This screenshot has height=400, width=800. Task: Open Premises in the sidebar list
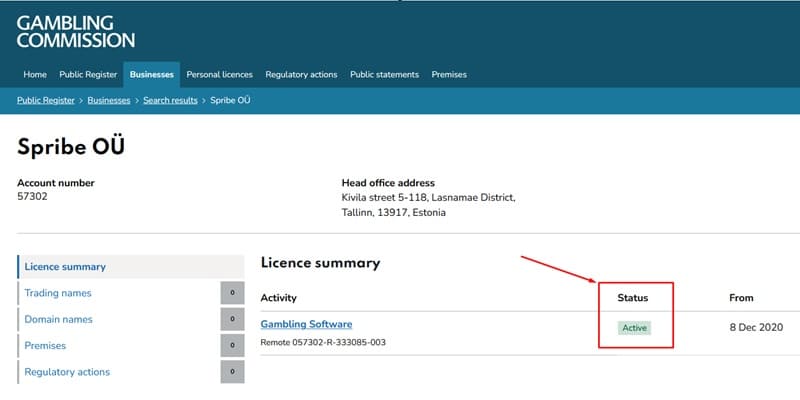pyautogui.click(x=45, y=346)
